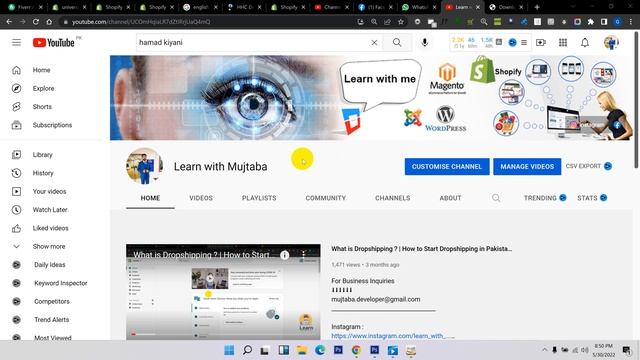Open Library in the sidebar
Image resolution: width=640 pixels, height=360 pixels.
42,155
